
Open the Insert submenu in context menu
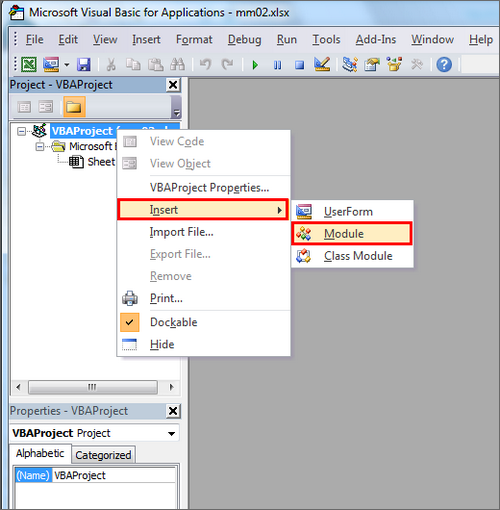[x=203, y=210]
